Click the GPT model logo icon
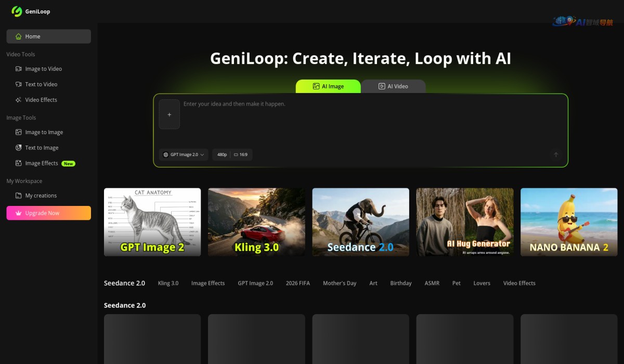 166,154
